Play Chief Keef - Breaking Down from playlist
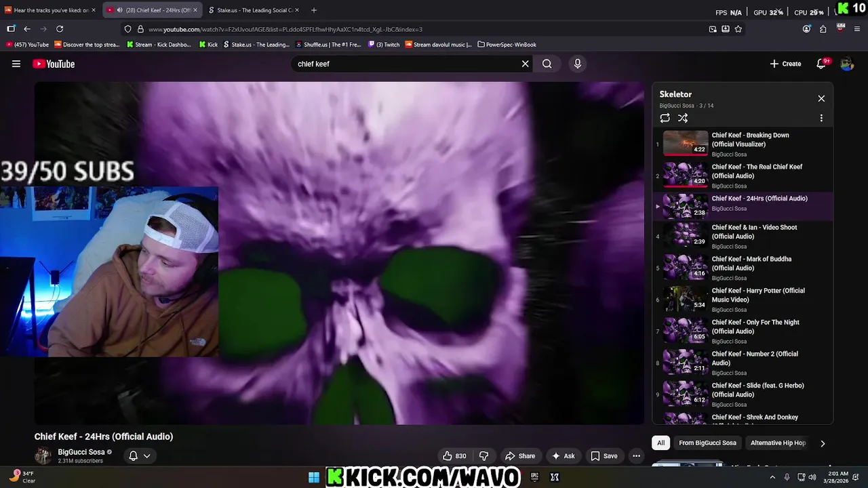The image size is (868, 488). tap(743, 144)
